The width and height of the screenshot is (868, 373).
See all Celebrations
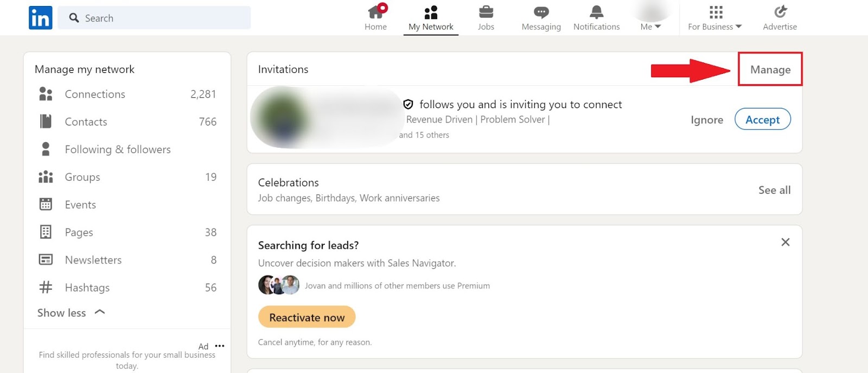(774, 189)
